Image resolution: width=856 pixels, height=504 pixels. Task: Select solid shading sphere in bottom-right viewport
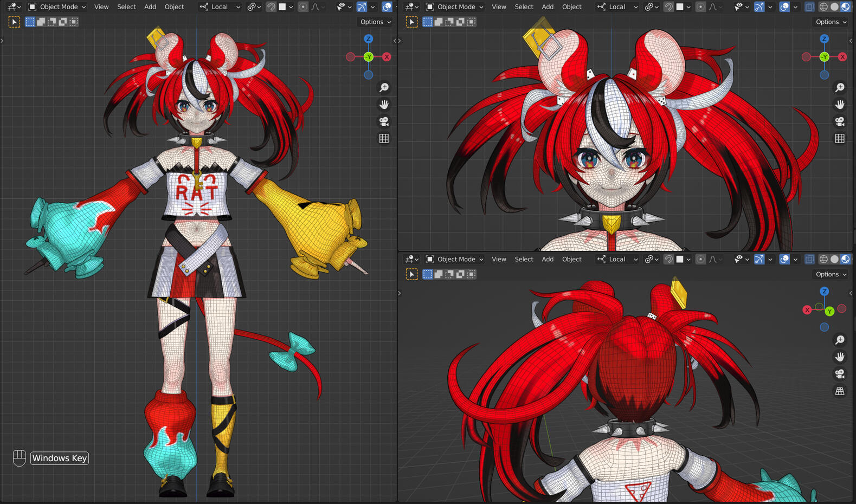(x=834, y=260)
